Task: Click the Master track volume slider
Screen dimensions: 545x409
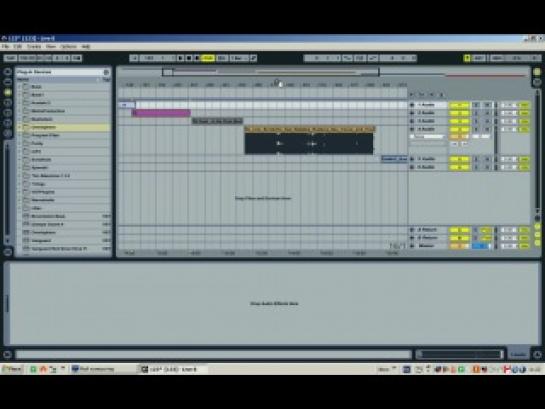Action: (481, 246)
